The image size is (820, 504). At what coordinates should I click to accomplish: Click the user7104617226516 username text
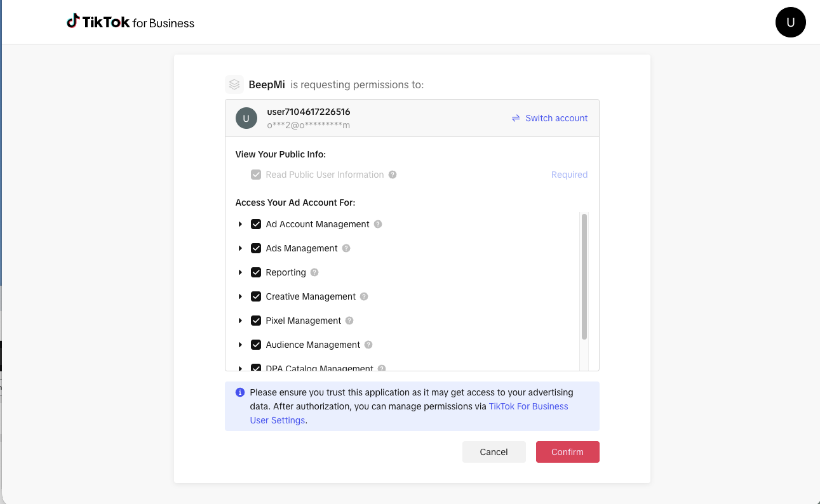[309, 112]
